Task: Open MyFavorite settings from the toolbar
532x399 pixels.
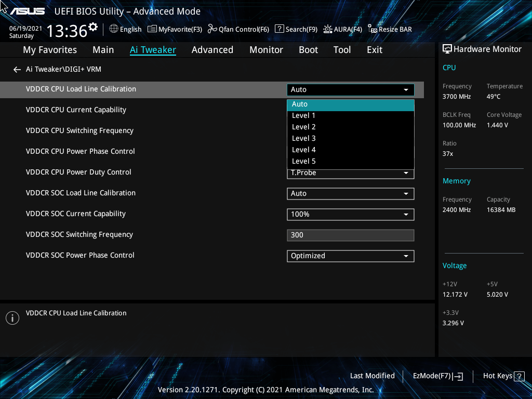Action: tap(175, 29)
